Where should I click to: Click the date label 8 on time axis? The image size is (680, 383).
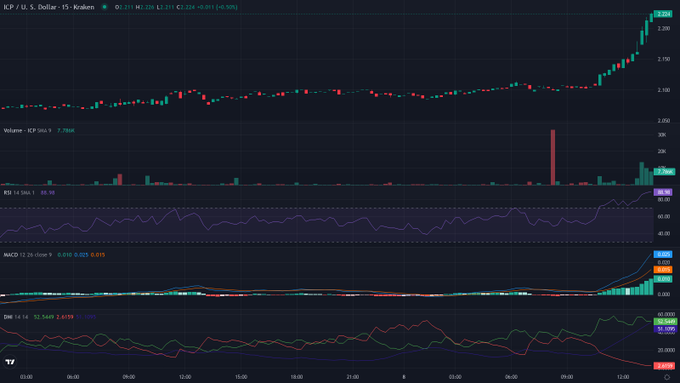404,377
